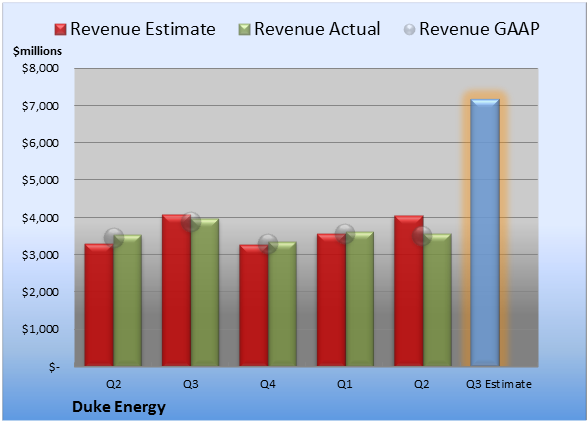The height and width of the screenshot is (422, 588).
Task: Select the green actual bar above Q3
Action: pos(205,292)
